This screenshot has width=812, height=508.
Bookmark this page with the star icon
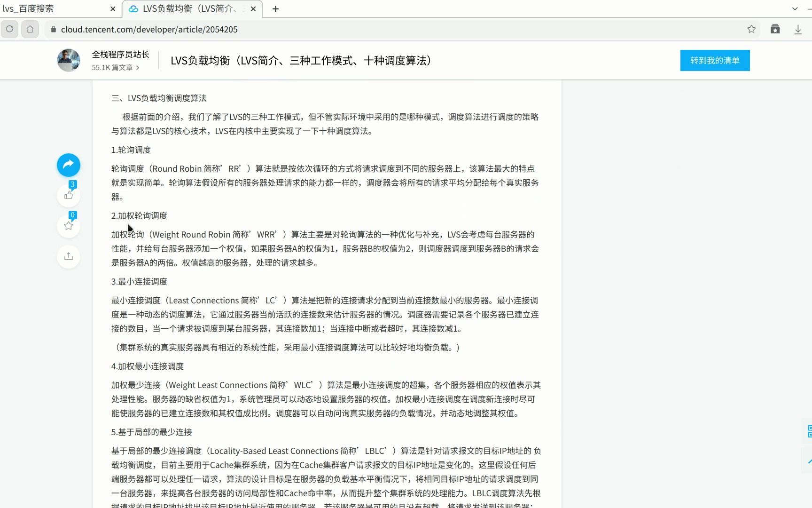point(751,29)
